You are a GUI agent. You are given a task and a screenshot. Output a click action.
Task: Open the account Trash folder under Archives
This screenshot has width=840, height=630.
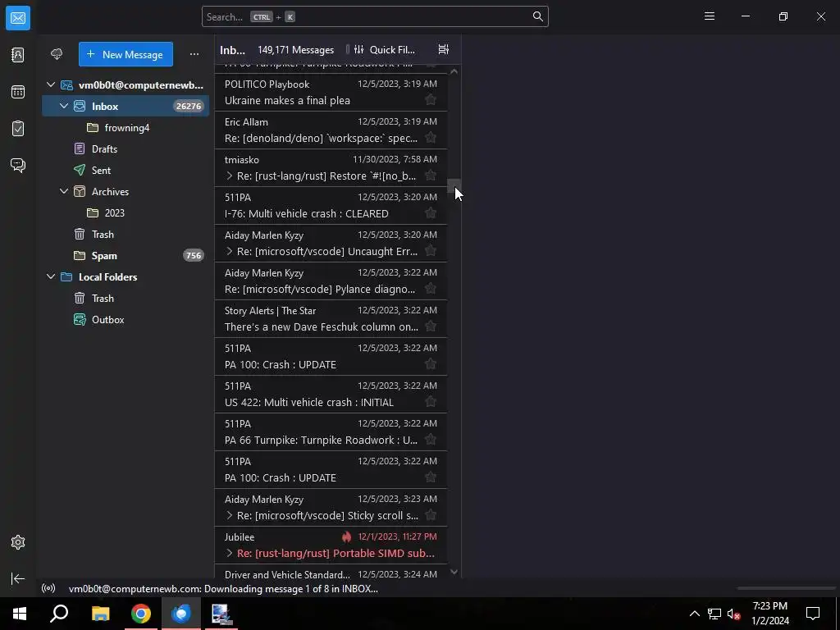126,234
